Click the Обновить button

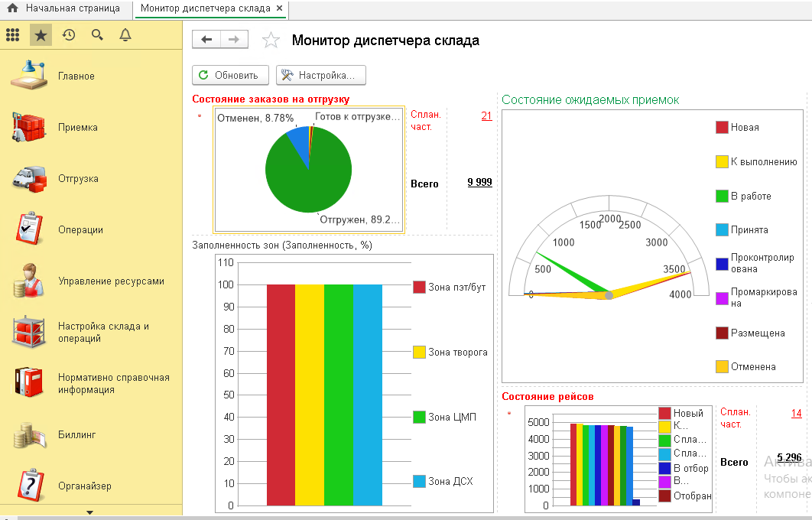230,75
